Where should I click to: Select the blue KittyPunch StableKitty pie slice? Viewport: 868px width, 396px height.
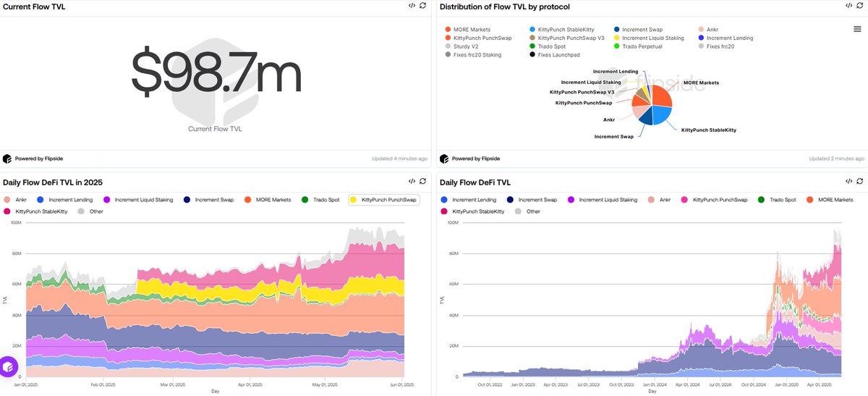pyautogui.click(x=660, y=116)
